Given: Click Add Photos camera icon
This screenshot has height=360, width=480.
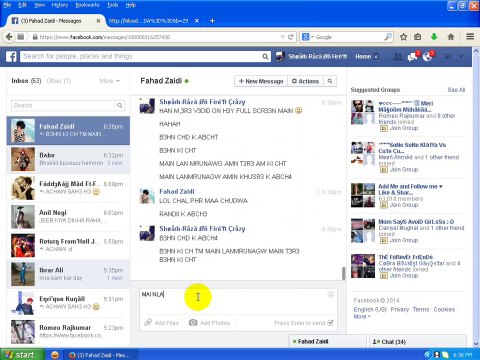Looking at the screenshot, I should (x=193, y=323).
